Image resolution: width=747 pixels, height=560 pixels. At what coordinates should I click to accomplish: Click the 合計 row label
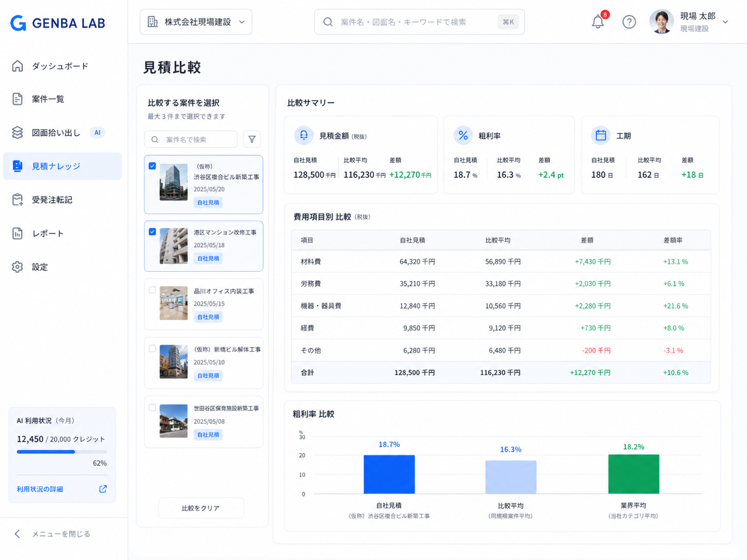click(x=307, y=372)
